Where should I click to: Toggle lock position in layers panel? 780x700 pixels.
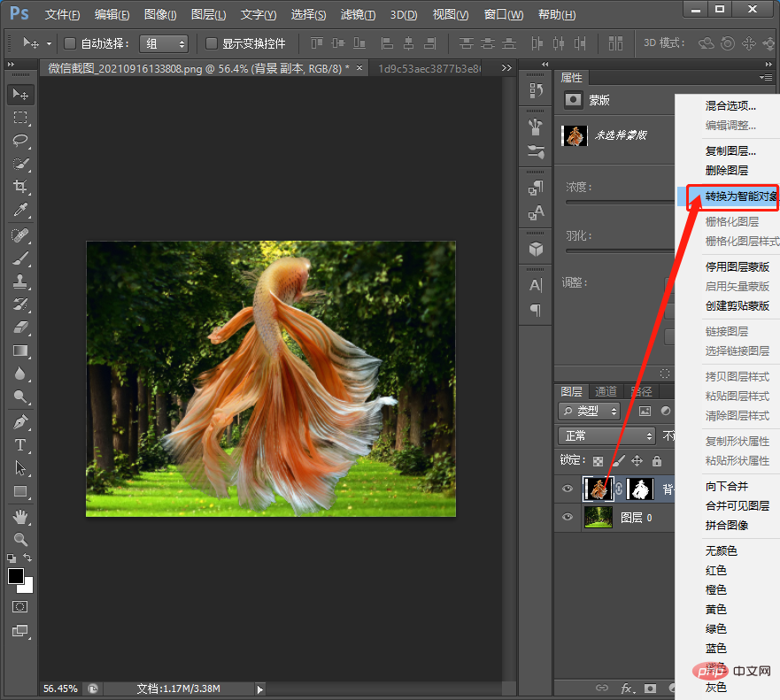point(637,461)
